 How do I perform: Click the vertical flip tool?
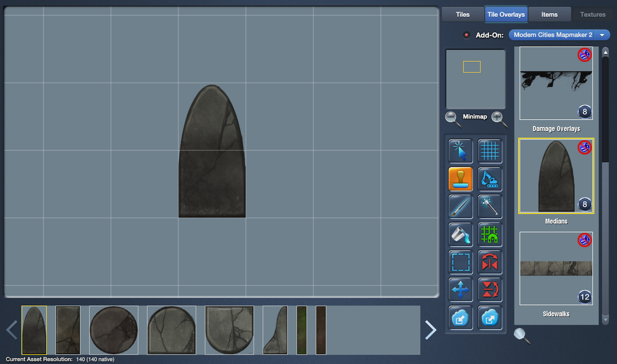[x=490, y=290]
